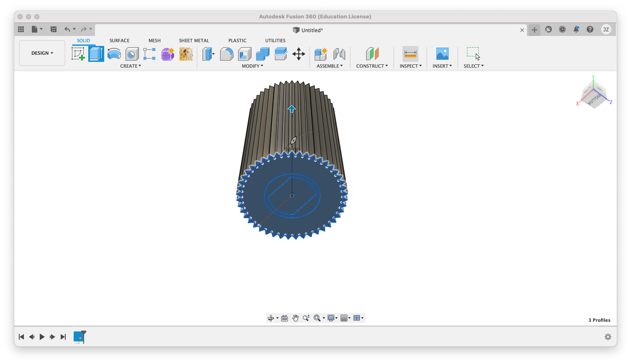The width and height of the screenshot is (631, 364).
Task: Expand the INSPECT menu
Action: [410, 66]
